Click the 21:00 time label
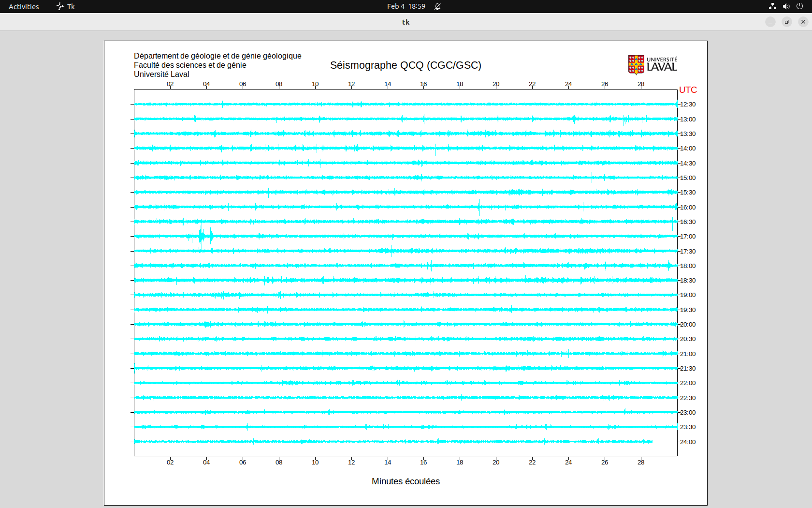 coord(688,354)
